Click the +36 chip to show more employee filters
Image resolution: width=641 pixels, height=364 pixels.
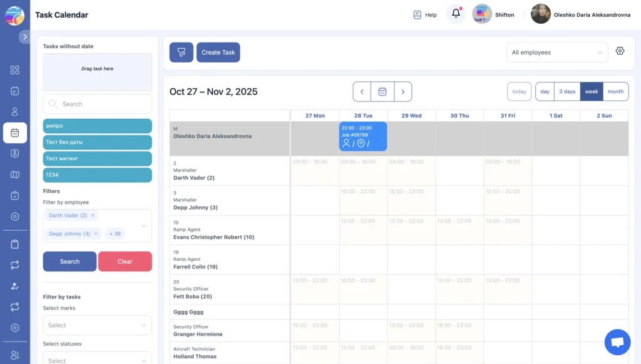115,233
